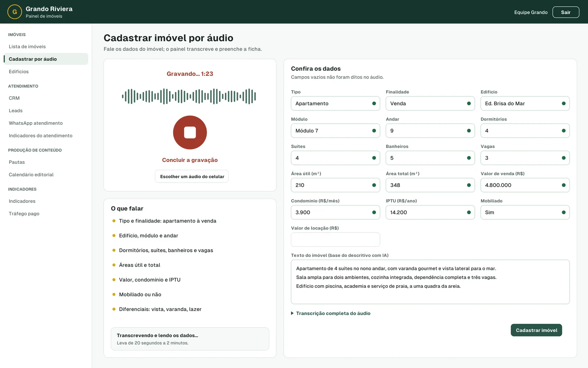Click Área total field showing 348

430,185
